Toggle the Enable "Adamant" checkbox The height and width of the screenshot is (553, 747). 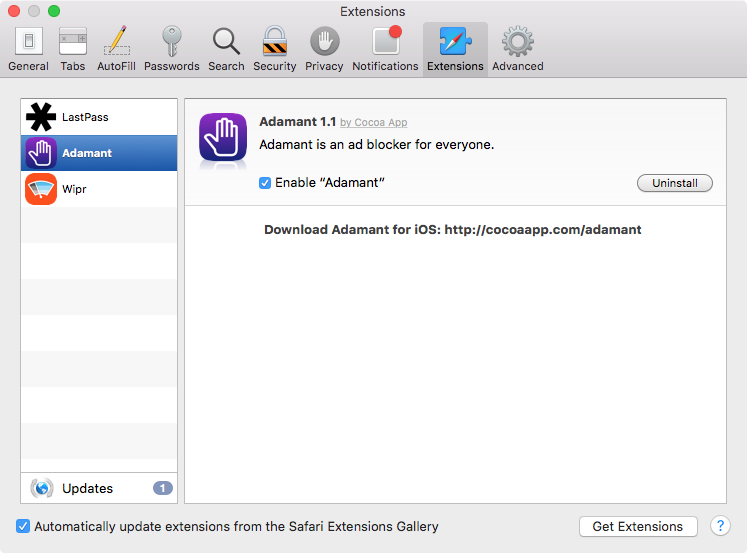tap(265, 183)
